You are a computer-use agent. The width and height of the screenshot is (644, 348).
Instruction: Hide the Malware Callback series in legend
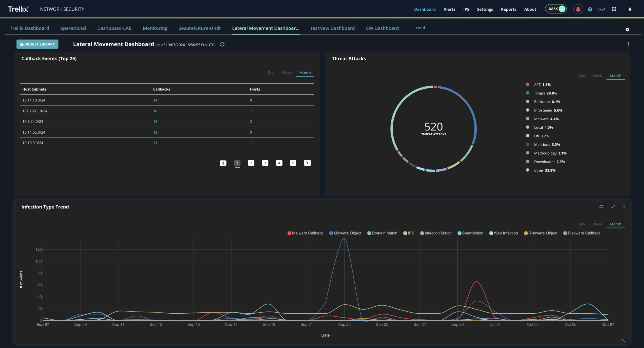click(305, 233)
